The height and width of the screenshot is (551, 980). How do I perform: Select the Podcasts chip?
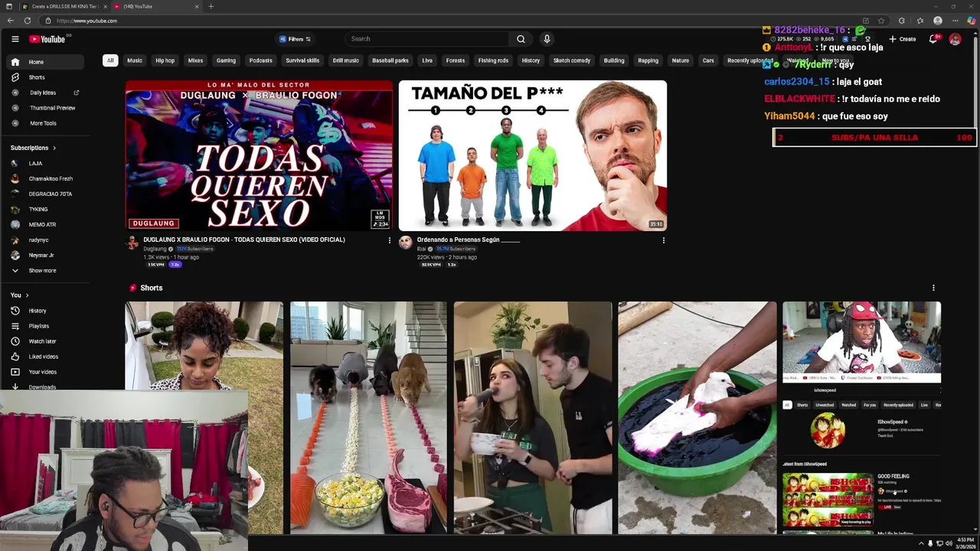pyautogui.click(x=260, y=60)
